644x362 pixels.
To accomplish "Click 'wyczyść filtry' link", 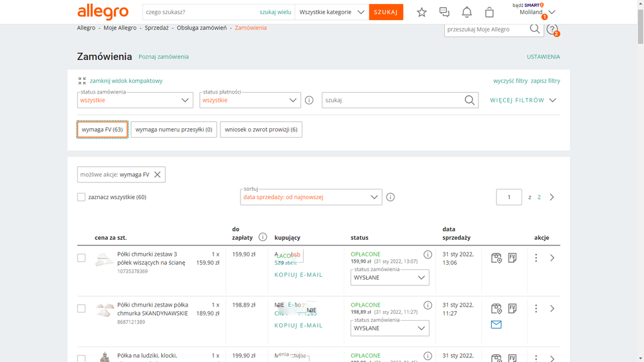I will click(x=510, y=81).
